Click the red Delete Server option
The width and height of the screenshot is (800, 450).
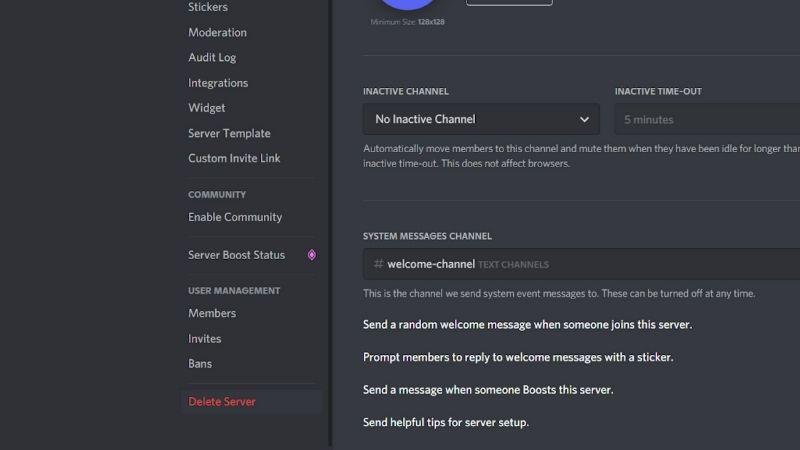222,402
